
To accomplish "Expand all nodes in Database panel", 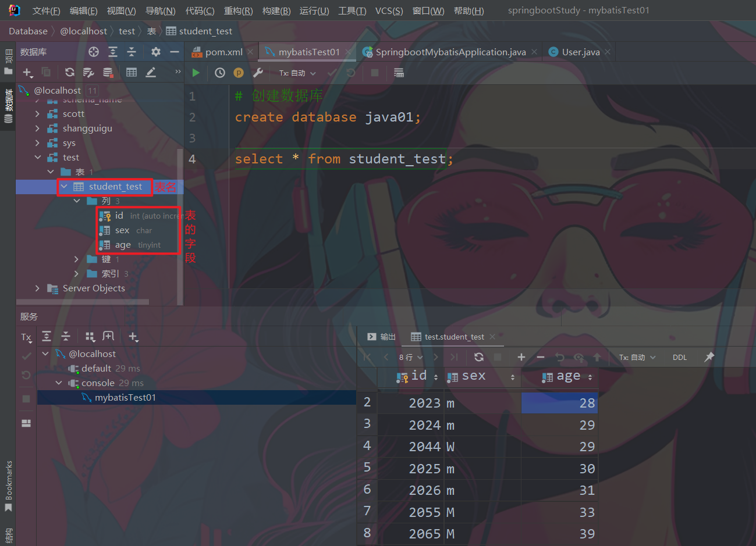I will click(113, 52).
